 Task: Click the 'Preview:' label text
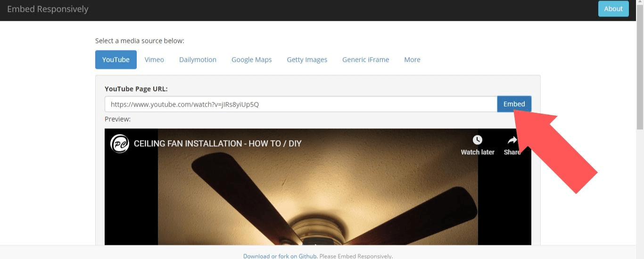pos(117,119)
